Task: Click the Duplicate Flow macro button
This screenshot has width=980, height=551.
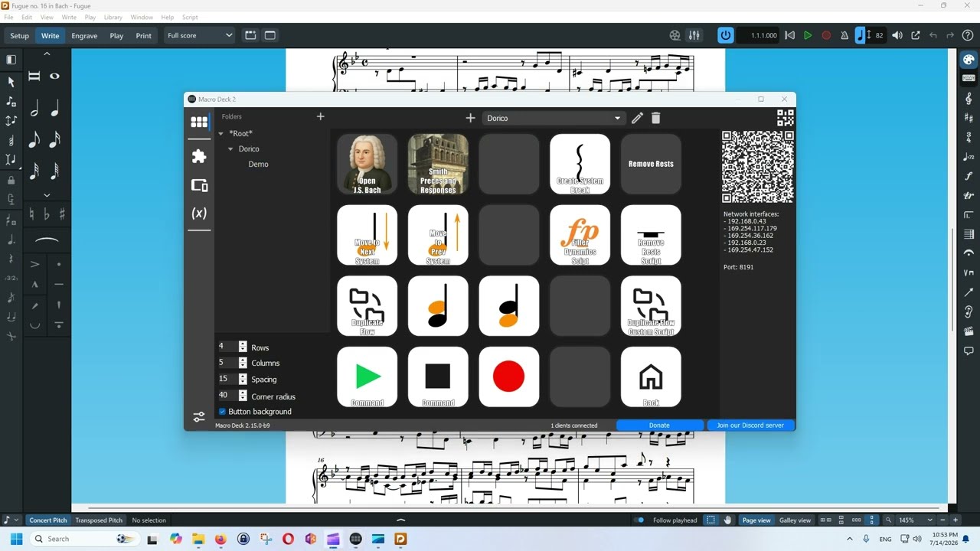Action: (367, 306)
